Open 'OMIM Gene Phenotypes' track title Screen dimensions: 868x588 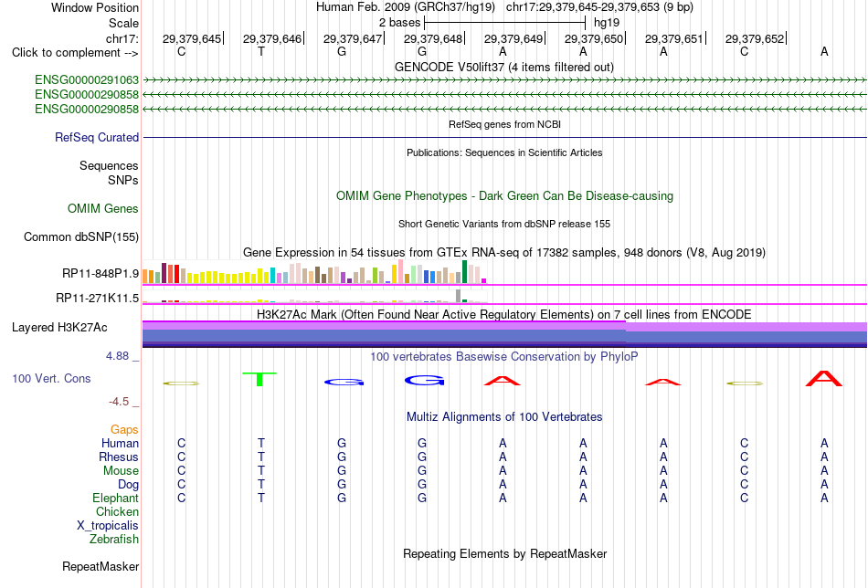coord(505,195)
